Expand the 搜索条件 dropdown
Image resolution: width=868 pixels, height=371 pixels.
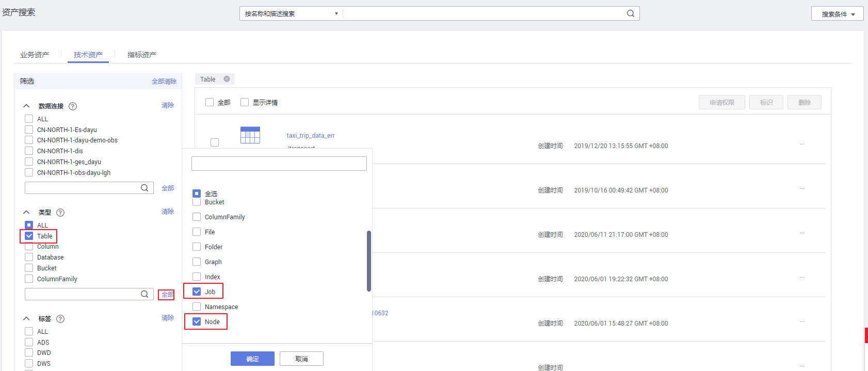point(838,14)
